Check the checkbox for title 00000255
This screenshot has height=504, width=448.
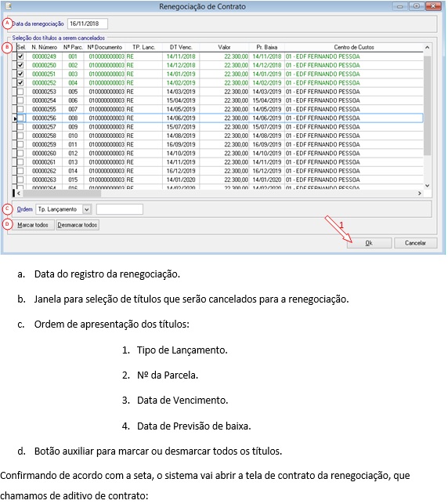[20, 109]
